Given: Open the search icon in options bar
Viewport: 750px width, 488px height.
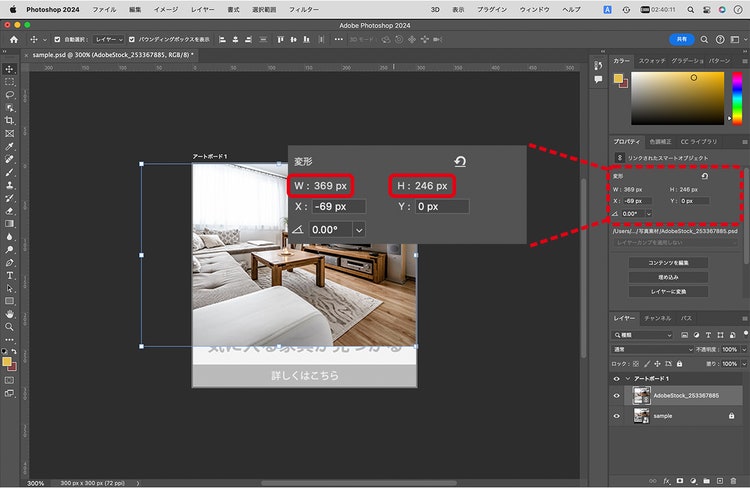Looking at the screenshot, I should [x=704, y=40].
